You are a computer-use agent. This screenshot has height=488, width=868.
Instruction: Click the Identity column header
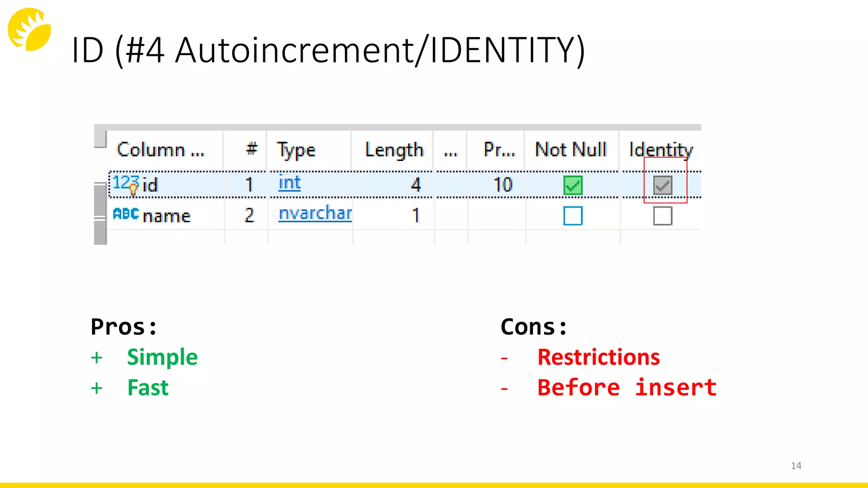click(661, 150)
